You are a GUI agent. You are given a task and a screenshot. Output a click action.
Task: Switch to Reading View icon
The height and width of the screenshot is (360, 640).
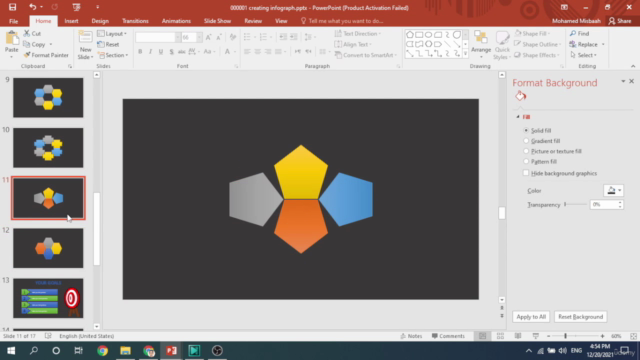click(x=518, y=336)
